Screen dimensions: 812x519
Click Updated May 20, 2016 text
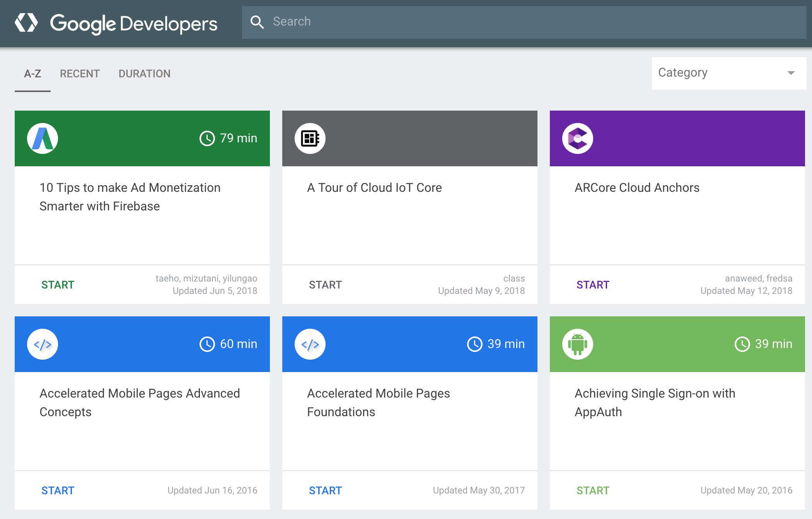coord(746,490)
